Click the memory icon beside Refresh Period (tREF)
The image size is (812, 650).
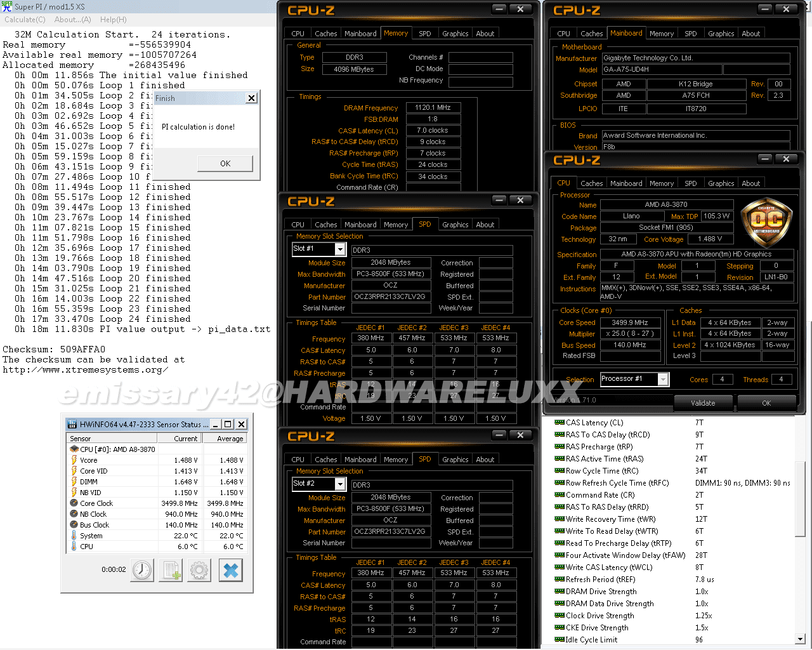560,579
